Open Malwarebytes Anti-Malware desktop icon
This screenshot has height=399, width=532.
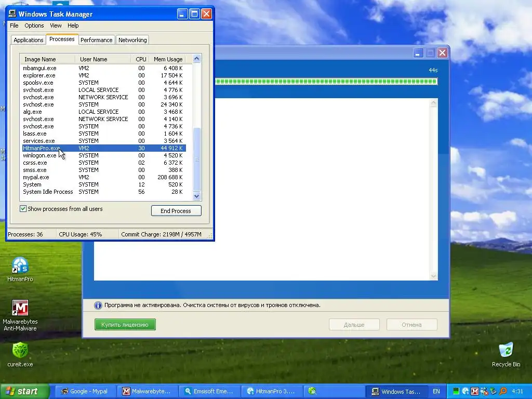click(20, 308)
